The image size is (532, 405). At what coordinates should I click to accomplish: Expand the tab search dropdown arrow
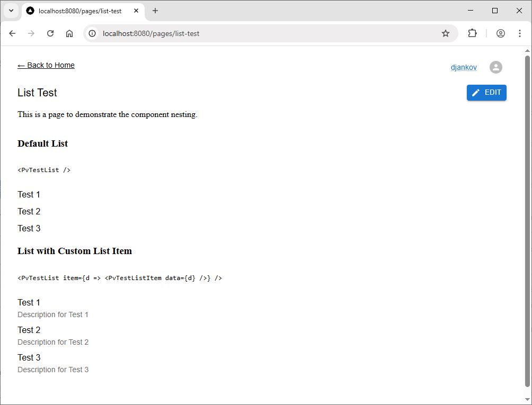(x=11, y=11)
